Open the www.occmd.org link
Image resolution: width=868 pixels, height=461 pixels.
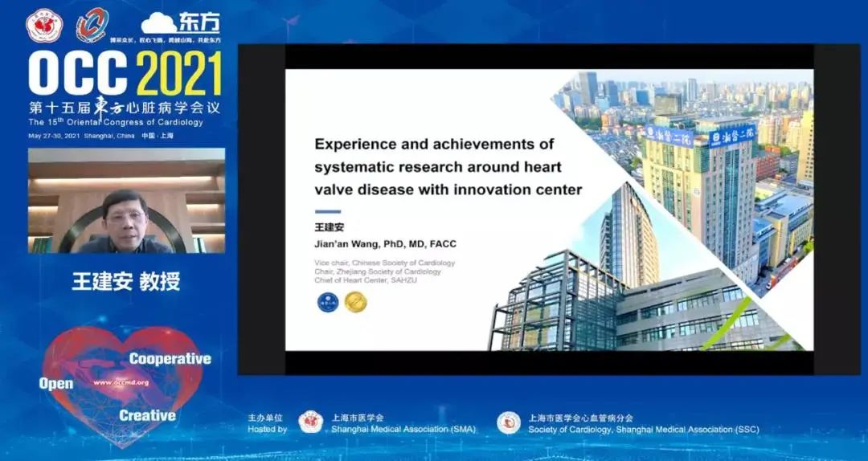point(121,382)
